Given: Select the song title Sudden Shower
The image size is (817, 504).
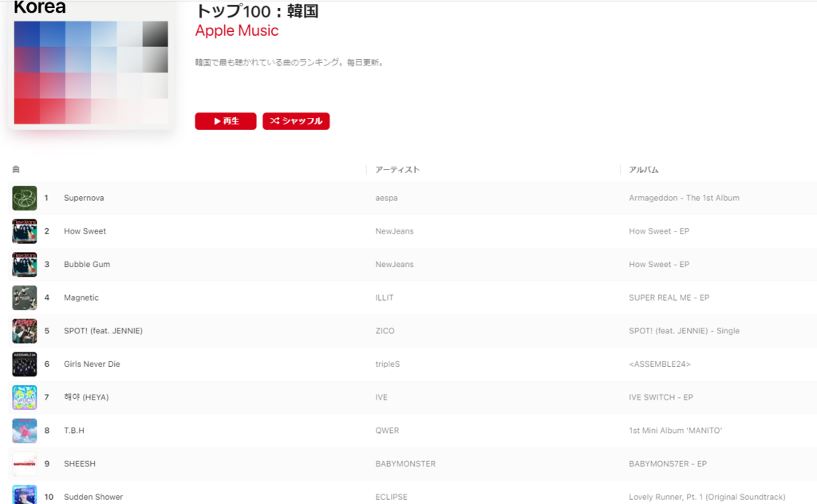Looking at the screenshot, I should tap(93, 498).
